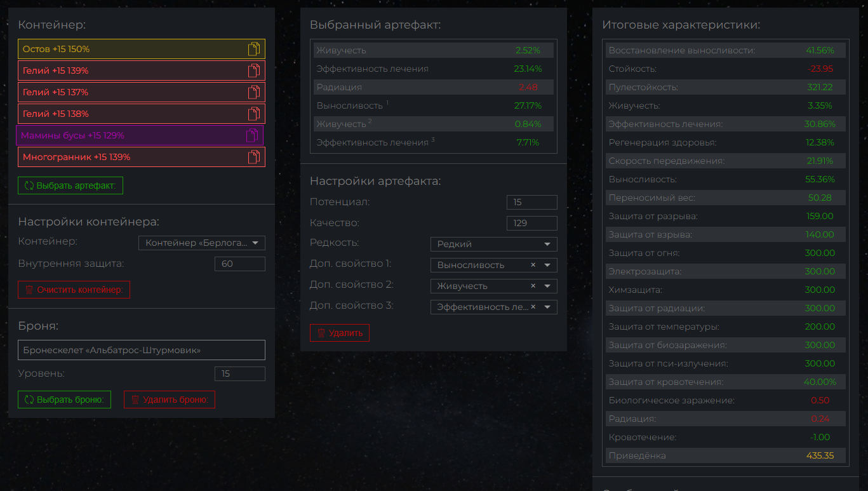868x491 pixels.
Task: Click the Удалить броню button
Action: [x=170, y=400]
